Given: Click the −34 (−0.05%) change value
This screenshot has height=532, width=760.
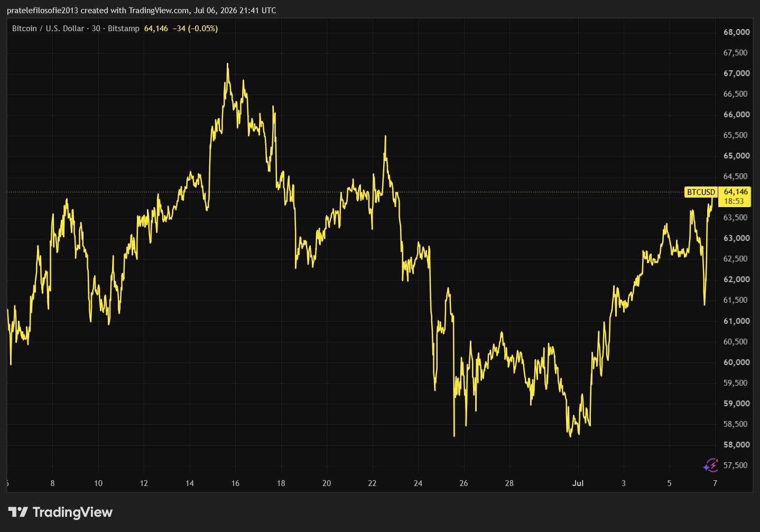Looking at the screenshot, I should [195, 29].
